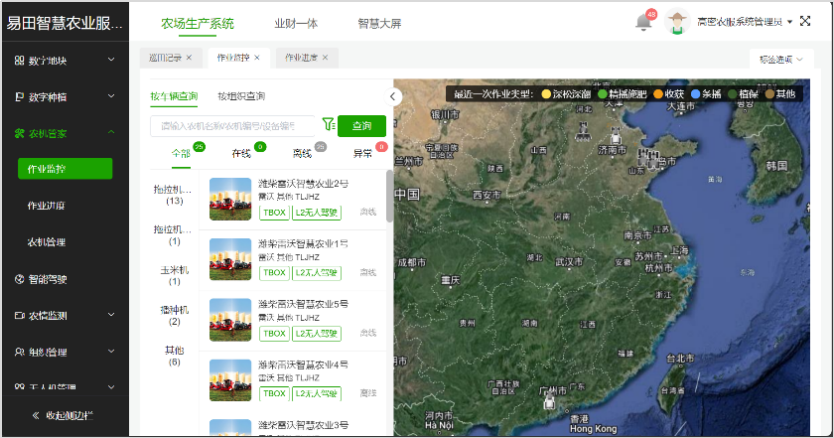Close the 作业进度 tab
Viewport: 834px width, 438px height.
coord(325,58)
